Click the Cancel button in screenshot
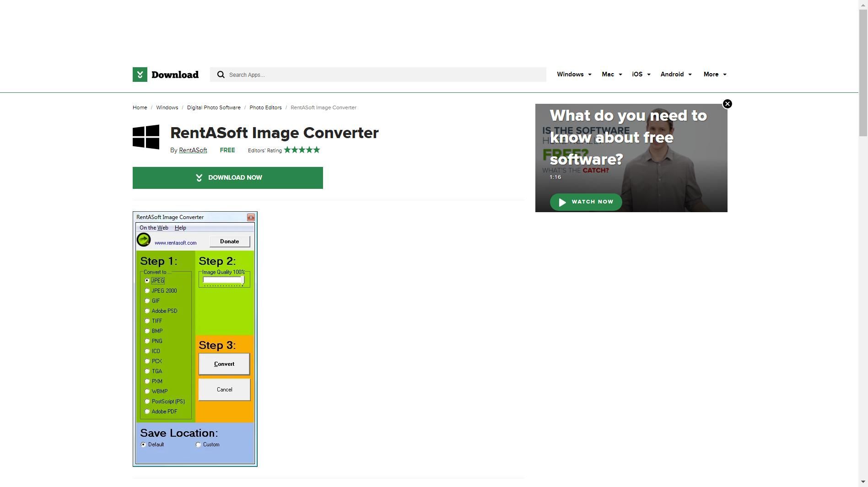Image resolution: width=868 pixels, height=487 pixels. 224,390
